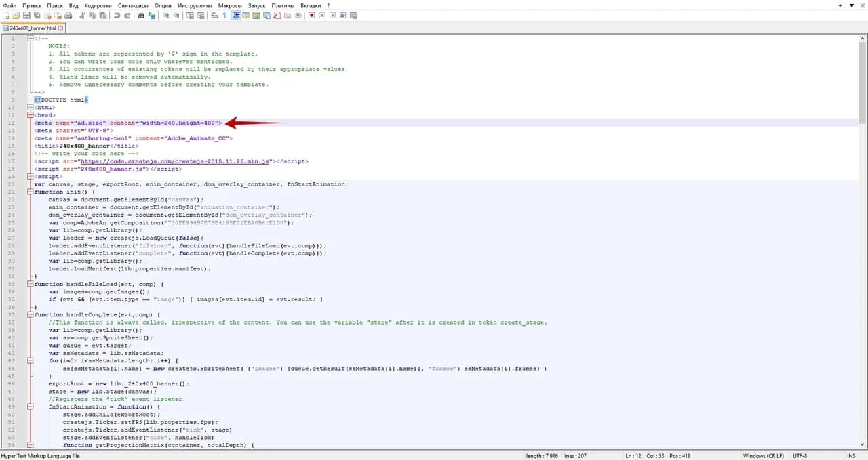
Task: Open Find with the binoculars icon
Action: pyautogui.click(x=142, y=16)
